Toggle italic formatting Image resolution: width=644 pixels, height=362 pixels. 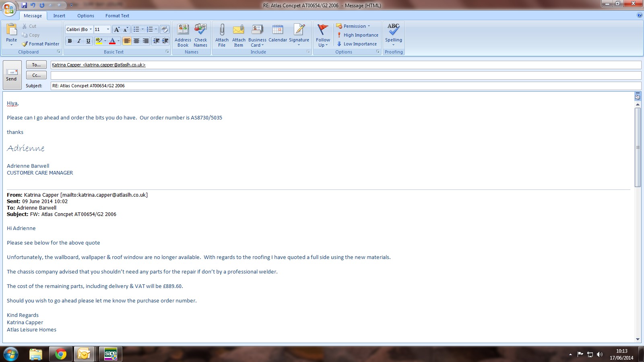pyautogui.click(x=79, y=41)
